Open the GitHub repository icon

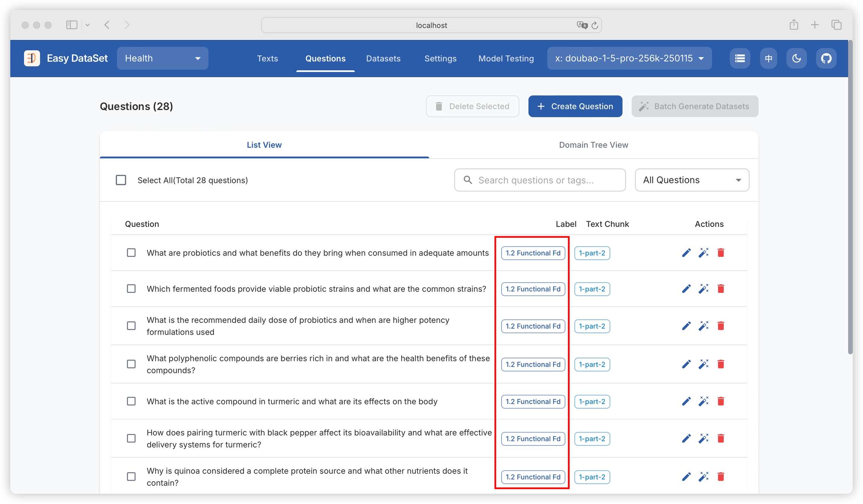(x=826, y=58)
